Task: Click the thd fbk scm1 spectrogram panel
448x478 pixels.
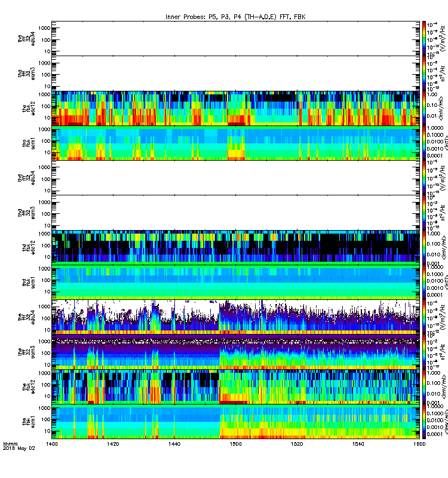Action: point(235,282)
